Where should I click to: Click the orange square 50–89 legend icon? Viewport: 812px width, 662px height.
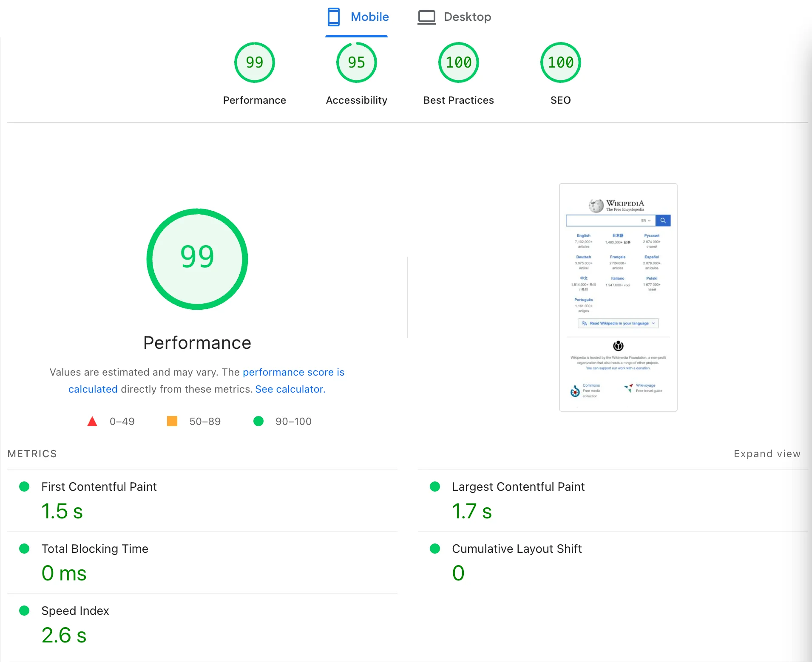[172, 421]
